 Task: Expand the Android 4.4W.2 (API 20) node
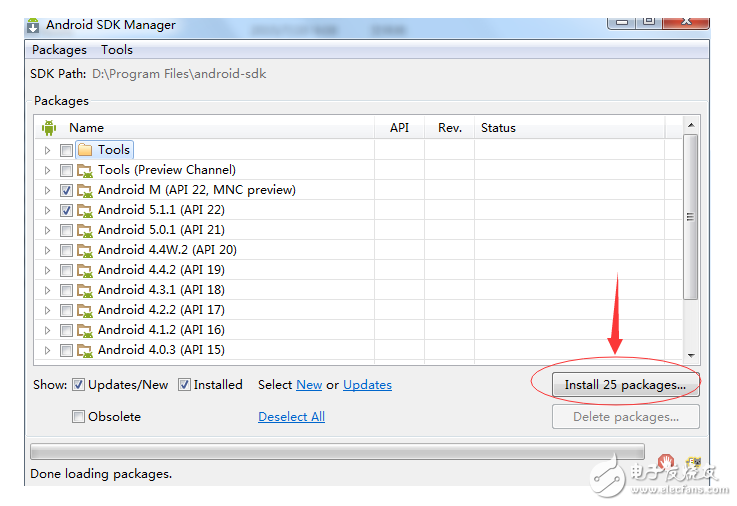[47, 250]
